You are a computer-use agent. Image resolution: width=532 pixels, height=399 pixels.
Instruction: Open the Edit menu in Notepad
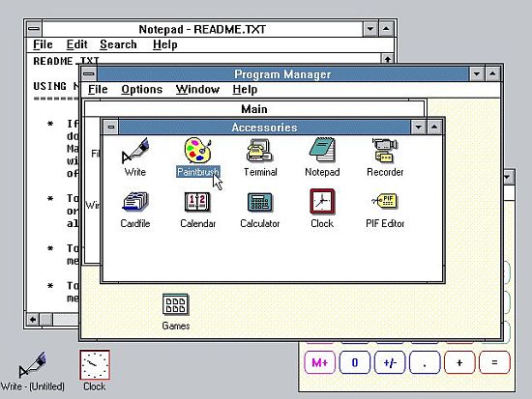76,44
